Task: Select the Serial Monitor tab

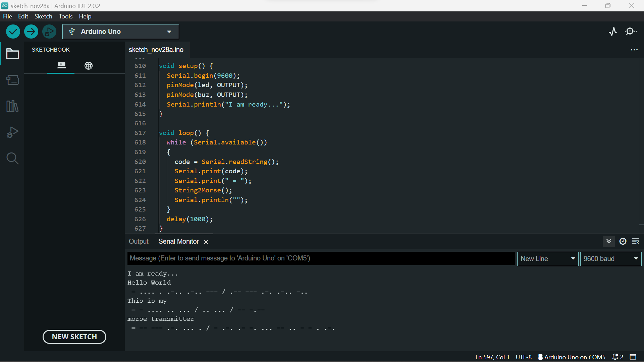Action: (x=178, y=241)
